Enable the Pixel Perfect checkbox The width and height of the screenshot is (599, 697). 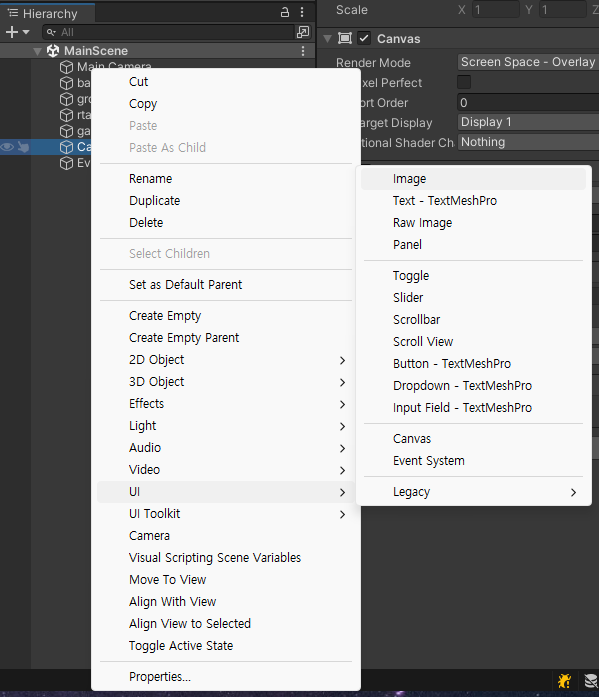pyautogui.click(x=463, y=82)
